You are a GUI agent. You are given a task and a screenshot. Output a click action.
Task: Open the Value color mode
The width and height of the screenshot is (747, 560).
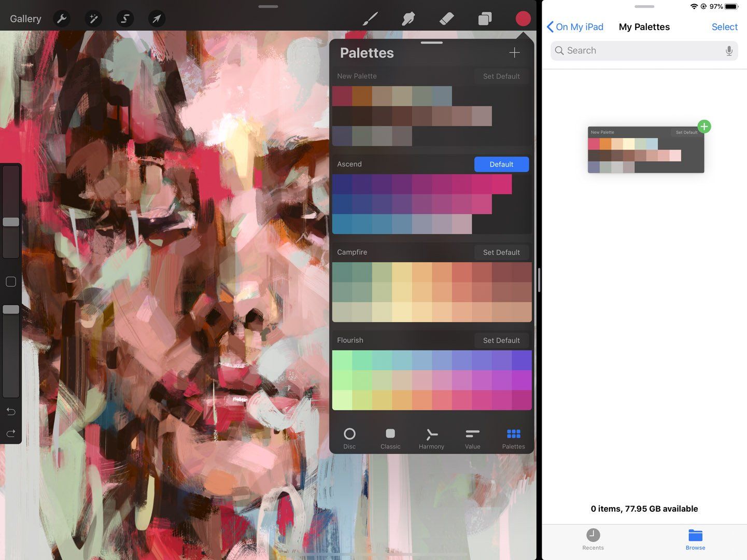(472, 437)
